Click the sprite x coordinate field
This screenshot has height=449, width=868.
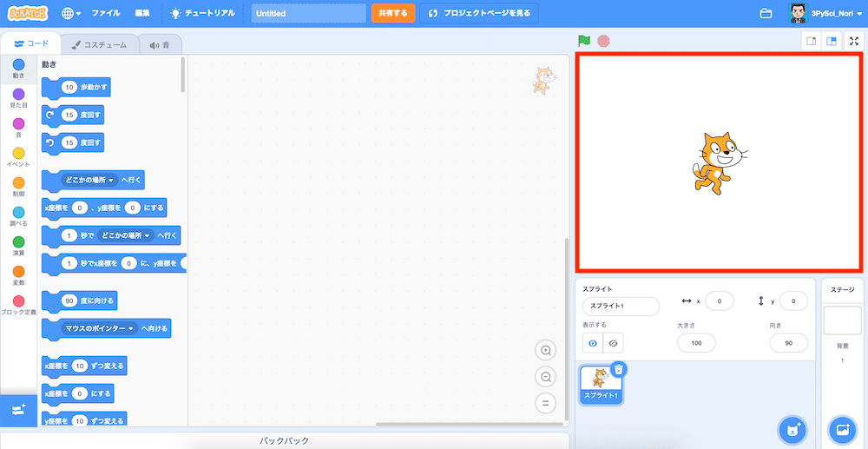pyautogui.click(x=719, y=301)
